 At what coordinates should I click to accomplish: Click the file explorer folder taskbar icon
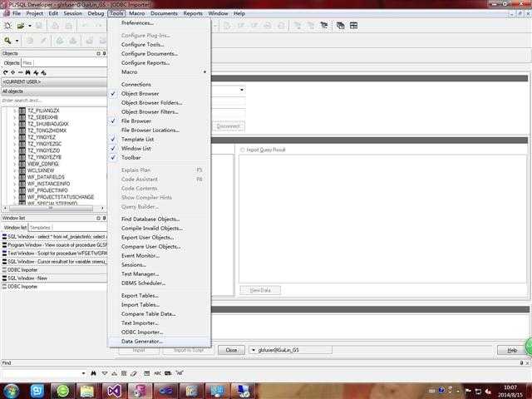point(87,391)
